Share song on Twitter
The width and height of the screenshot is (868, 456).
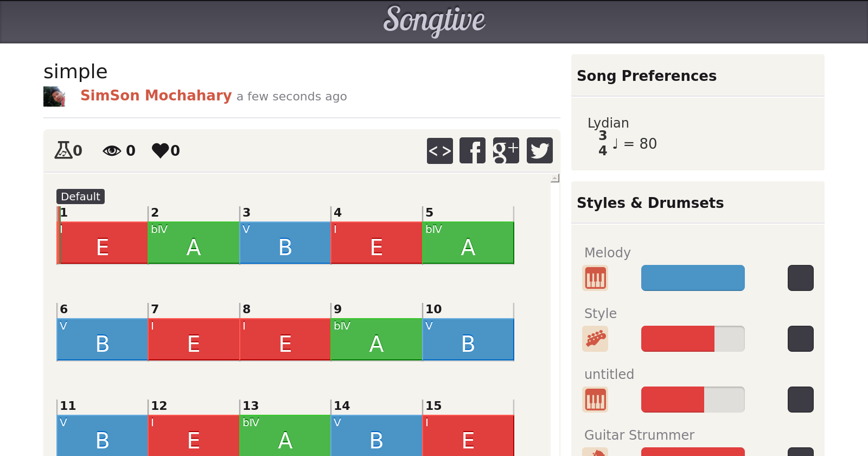point(539,151)
